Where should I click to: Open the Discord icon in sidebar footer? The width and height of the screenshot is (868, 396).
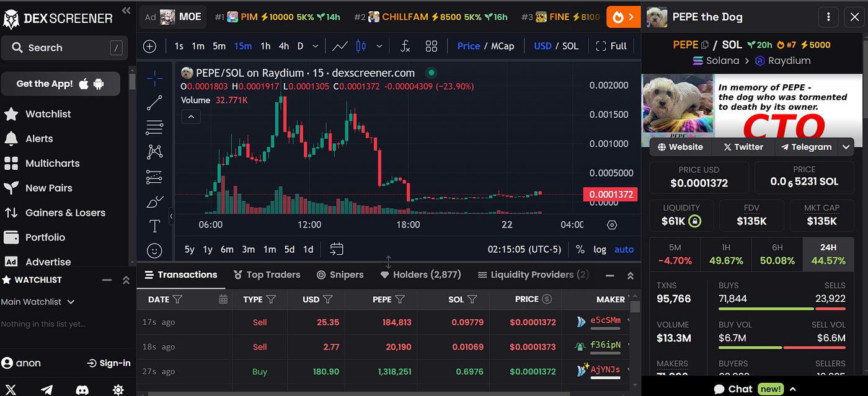[x=82, y=390]
